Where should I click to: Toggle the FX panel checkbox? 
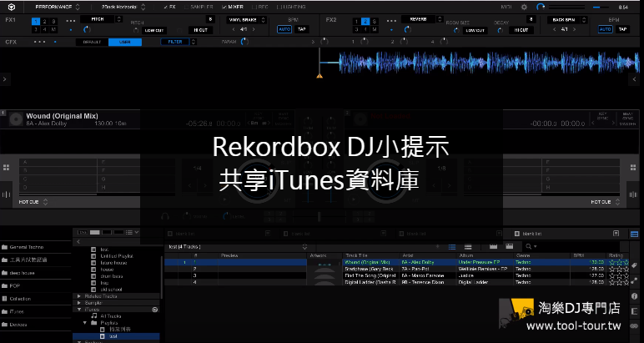pyautogui.click(x=165, y=7)
